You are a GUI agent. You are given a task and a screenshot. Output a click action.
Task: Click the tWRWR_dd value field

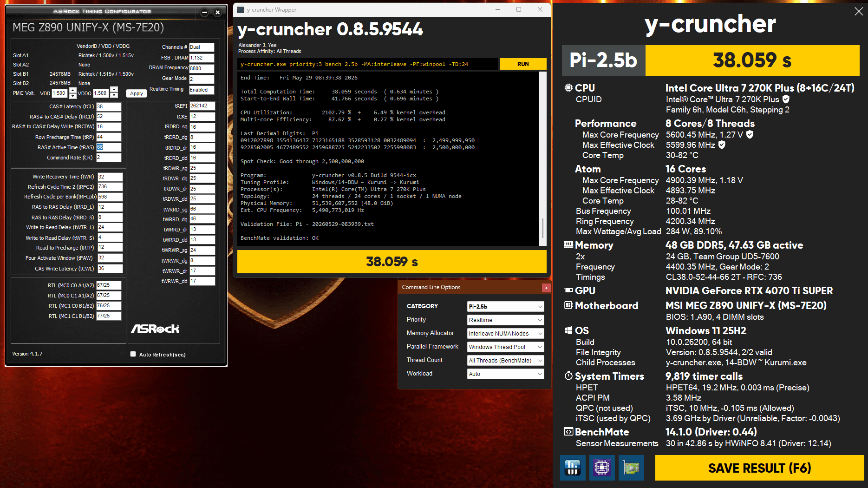[202, 281]
